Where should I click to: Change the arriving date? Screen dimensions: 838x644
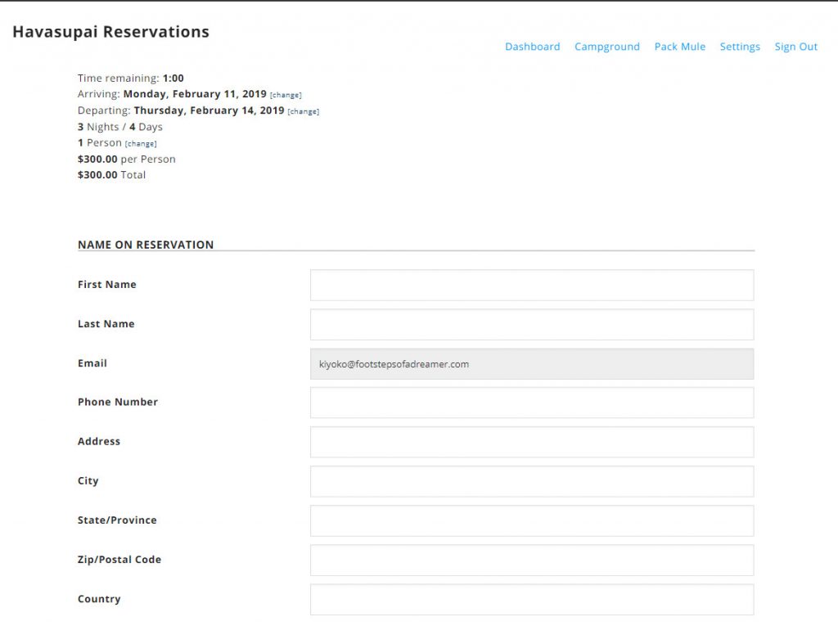pos(286,95)
